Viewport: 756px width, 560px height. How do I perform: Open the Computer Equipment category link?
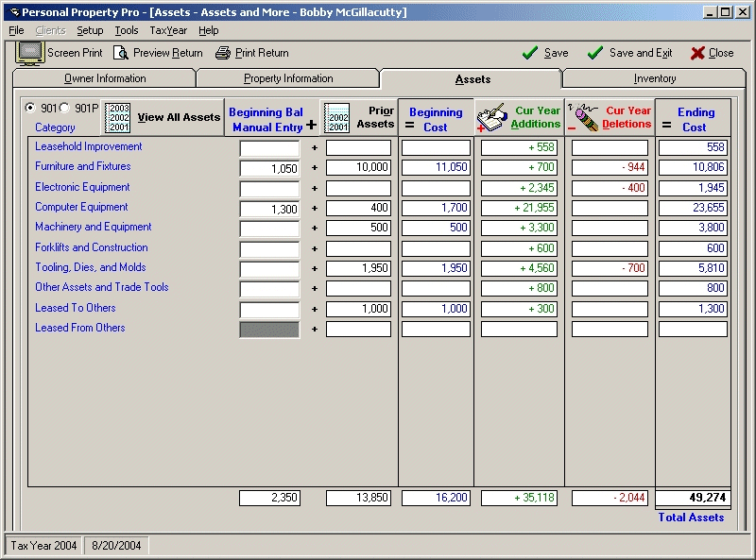click(81, 207)
